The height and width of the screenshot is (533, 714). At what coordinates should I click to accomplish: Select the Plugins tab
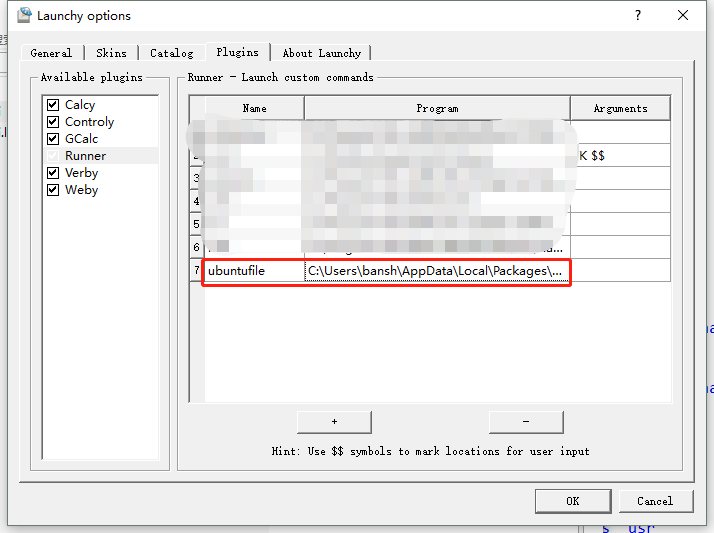[x=238, y=52]
